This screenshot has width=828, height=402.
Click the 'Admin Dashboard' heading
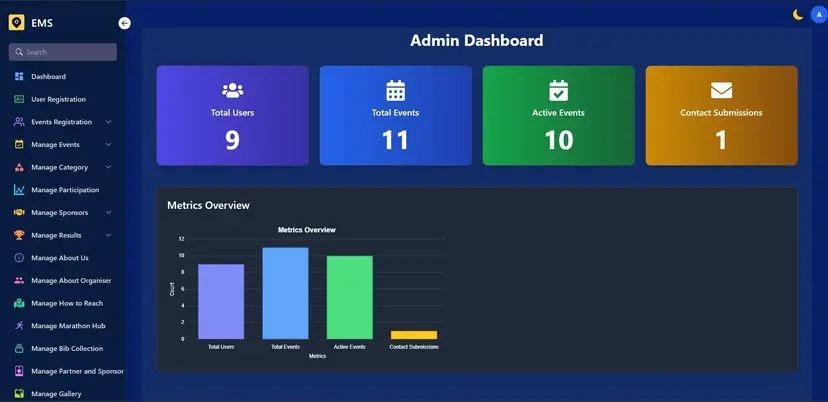(x=477, y=41)
